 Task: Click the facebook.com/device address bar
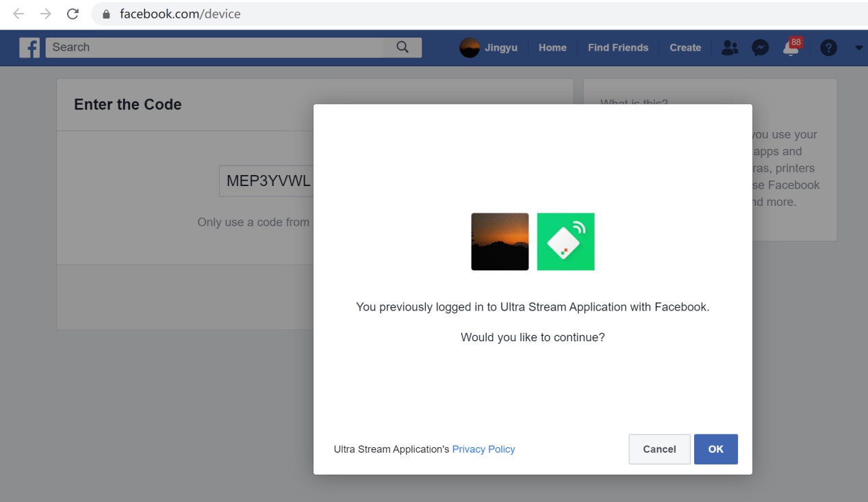click(479, 14)
